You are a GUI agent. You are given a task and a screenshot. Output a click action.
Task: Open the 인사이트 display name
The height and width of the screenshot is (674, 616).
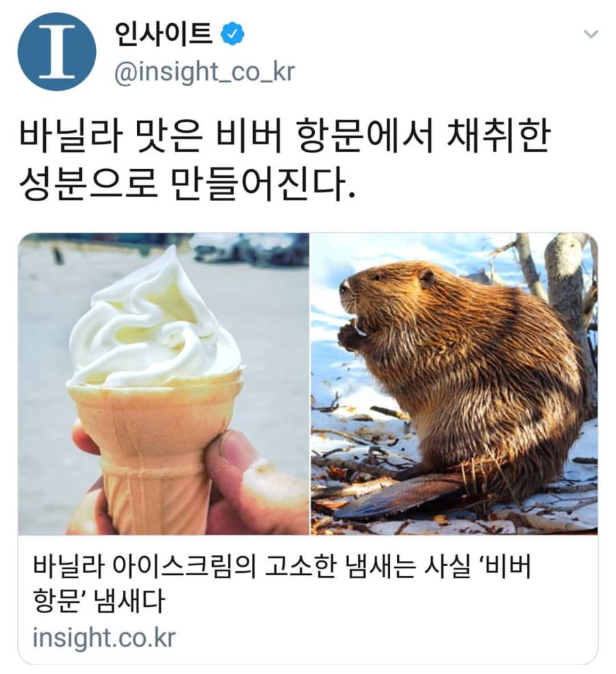[x=164, y=34]
